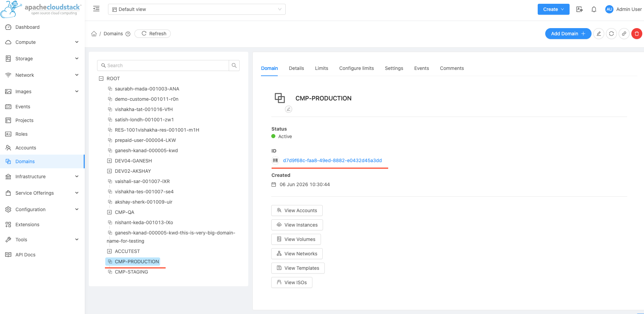Collapse the sidebar menu toggle icon
Image resolution: width=644 pixels, height=314 pixels.
tap(96, 9)
